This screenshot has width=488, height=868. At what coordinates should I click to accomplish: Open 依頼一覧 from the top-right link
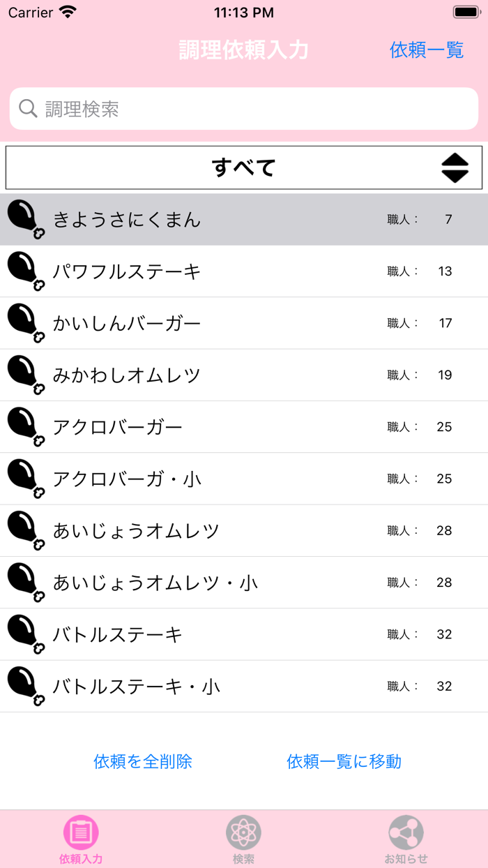pos(426,50)
